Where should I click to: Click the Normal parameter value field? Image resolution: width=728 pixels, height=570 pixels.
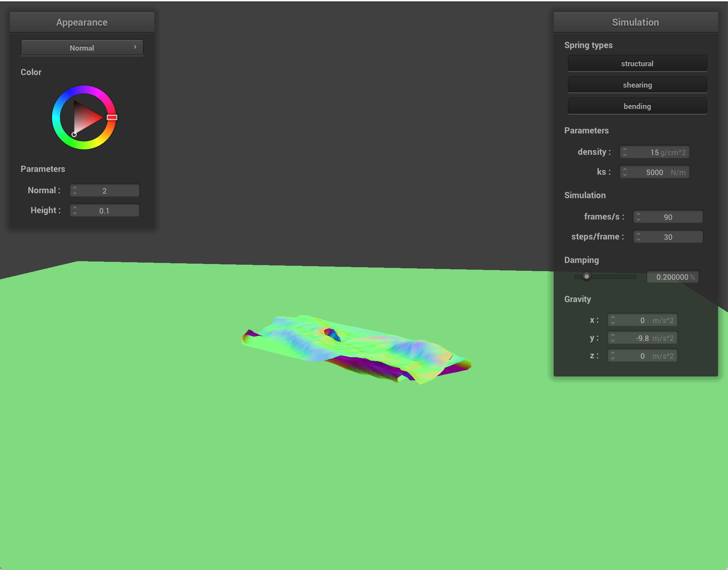[104, 191]
